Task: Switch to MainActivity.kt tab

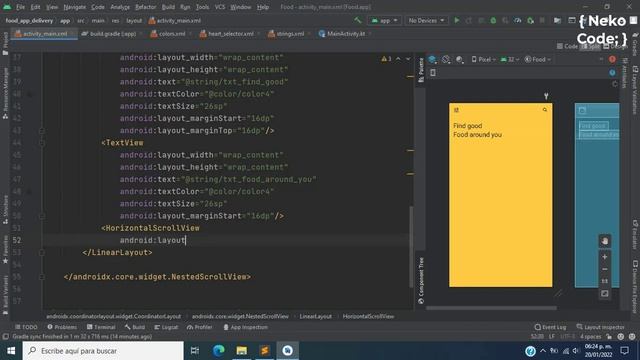Action: click(342, 34)
